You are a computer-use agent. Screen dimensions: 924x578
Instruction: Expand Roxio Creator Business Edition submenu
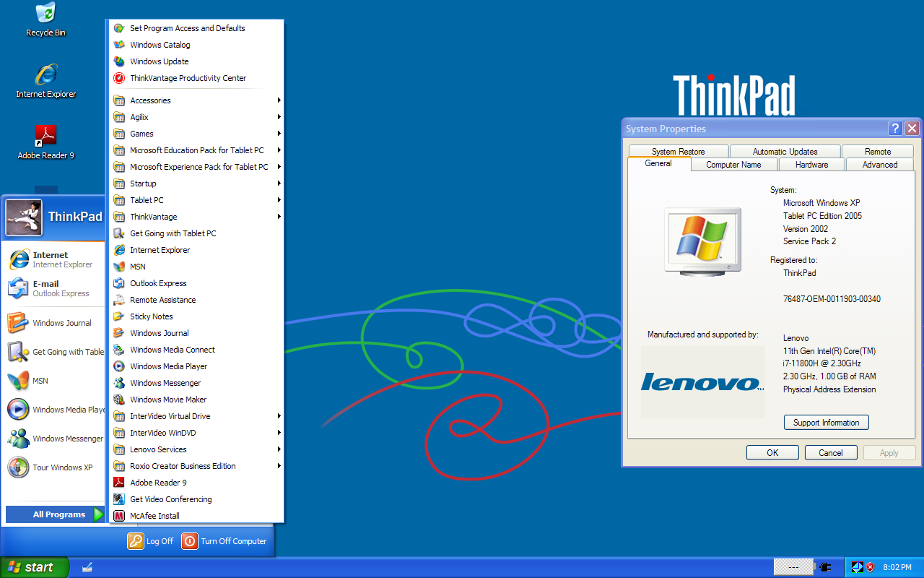point(183,466)
